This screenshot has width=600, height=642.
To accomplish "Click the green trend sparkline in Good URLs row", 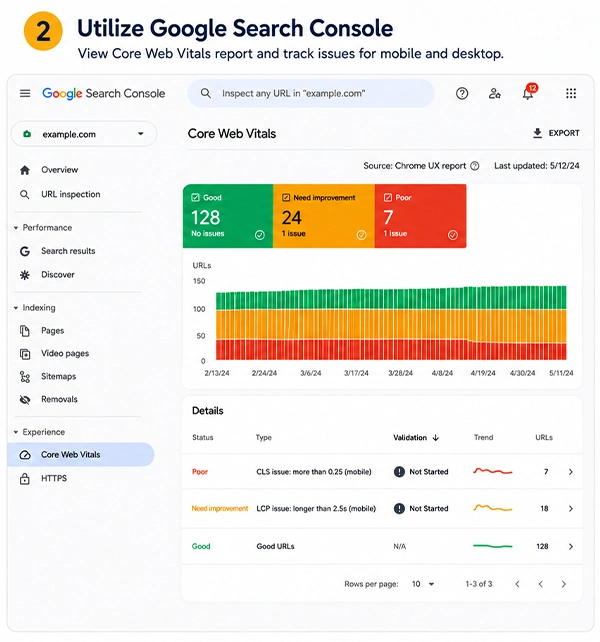I will [x=493, y=546].
